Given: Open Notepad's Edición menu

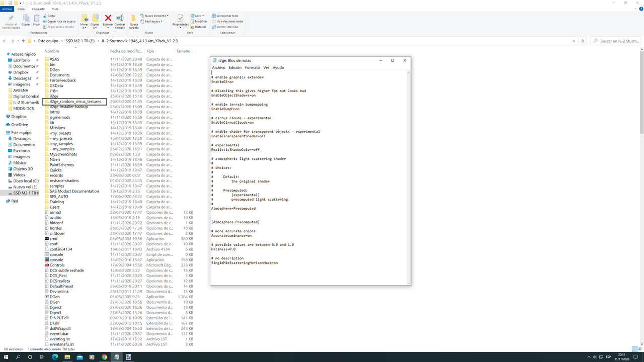Looking at the screenshot, I should click(235, 67).
